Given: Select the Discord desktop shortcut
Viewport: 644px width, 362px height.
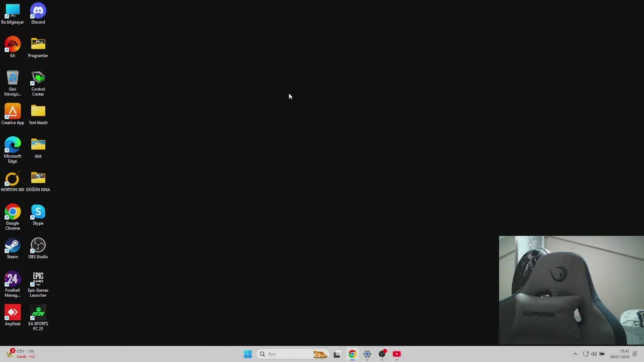Looking at the screenshot, I should 38,14.
